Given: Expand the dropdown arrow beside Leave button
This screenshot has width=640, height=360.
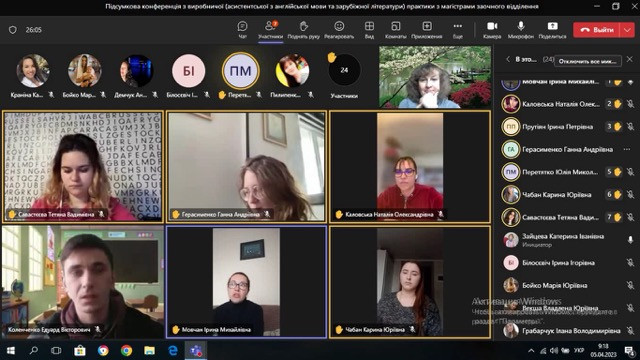Looking at the screenshot, I should tap(627, 30).
